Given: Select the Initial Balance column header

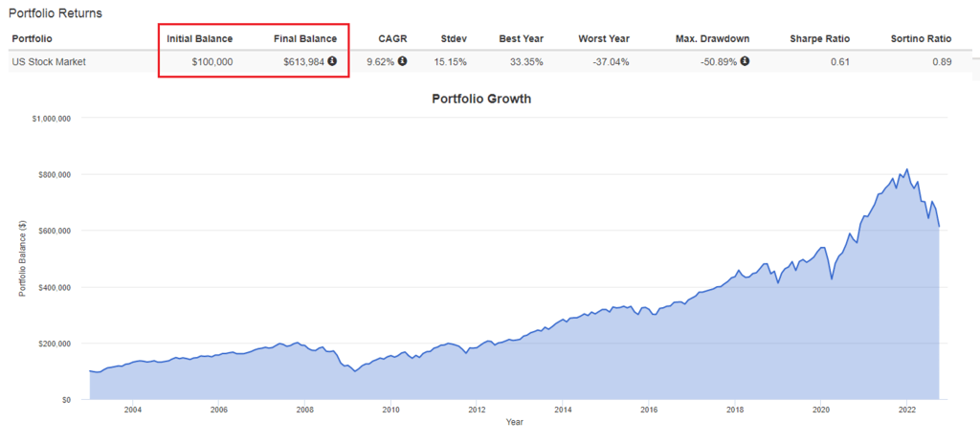Looking at the screenshot, I should [x=199, y=39].
